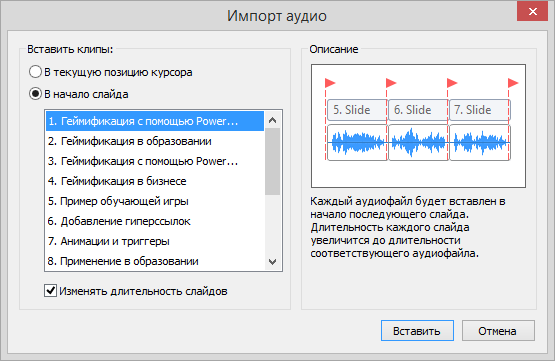Click scroll-down arrow in slide list
Image resolution: width=555 pixels, height=361 pixels.
coord(272,262)
